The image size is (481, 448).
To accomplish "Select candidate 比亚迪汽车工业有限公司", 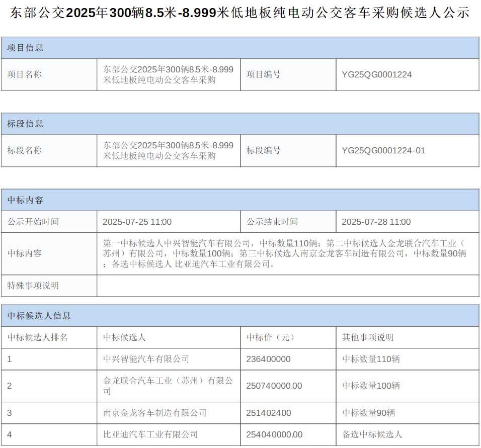I will click(x=150, y=434).
